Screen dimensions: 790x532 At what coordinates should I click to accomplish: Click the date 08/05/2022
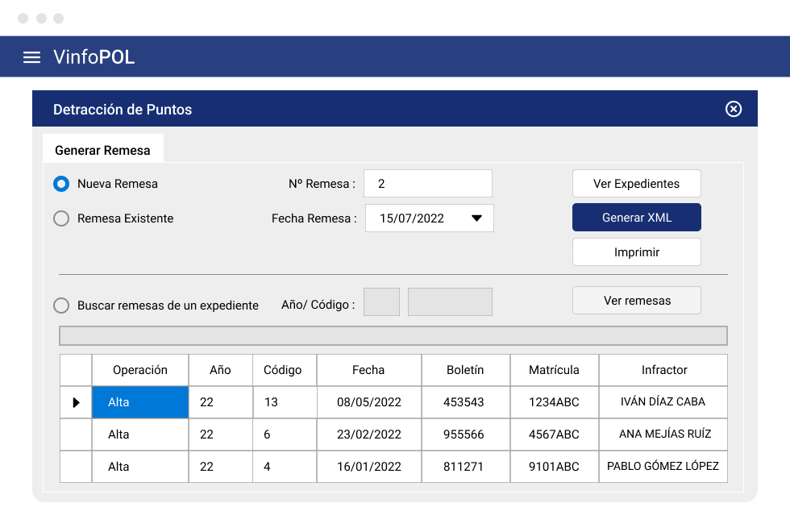pos(369,402)
